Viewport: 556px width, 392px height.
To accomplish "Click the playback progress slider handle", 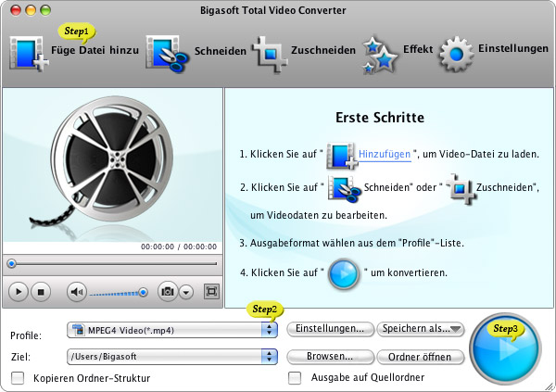I will click(12, 263).
